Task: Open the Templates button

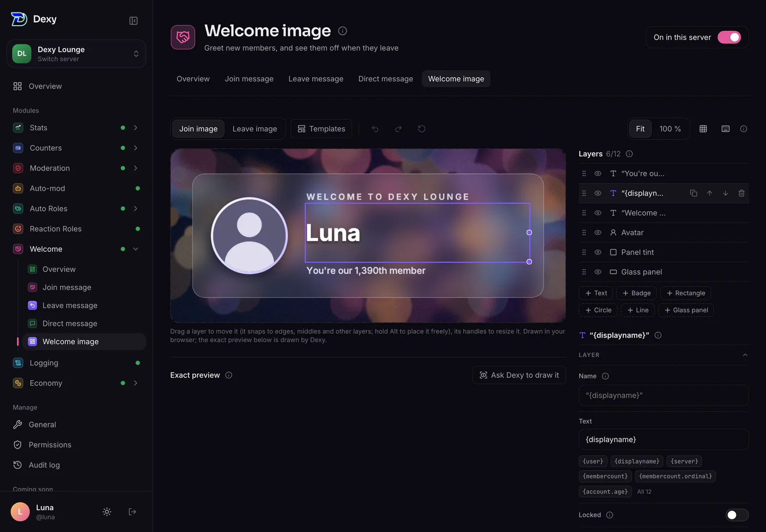Action: click(321, 129)
